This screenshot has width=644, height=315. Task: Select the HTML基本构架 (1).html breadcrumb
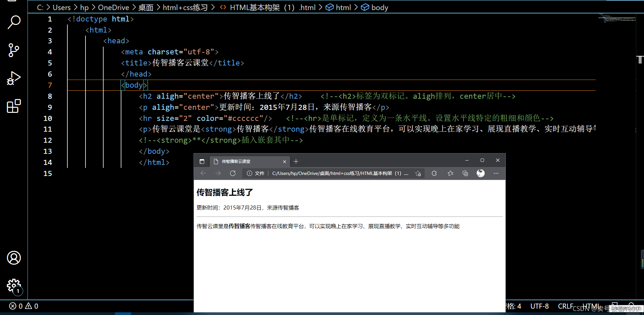(x=268, y=7)
